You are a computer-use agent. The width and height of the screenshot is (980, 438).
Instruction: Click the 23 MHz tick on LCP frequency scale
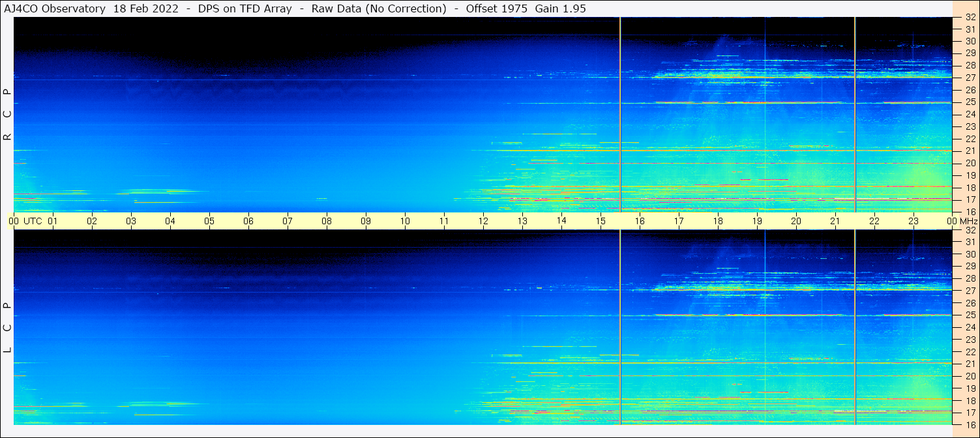pyautogui.click(x=970, y=340)
